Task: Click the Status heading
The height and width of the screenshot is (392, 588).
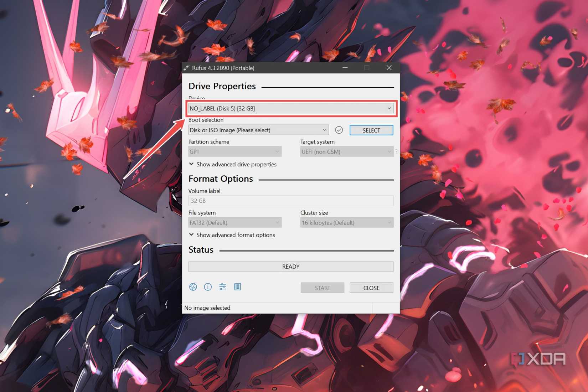Action: click(201, 250)
